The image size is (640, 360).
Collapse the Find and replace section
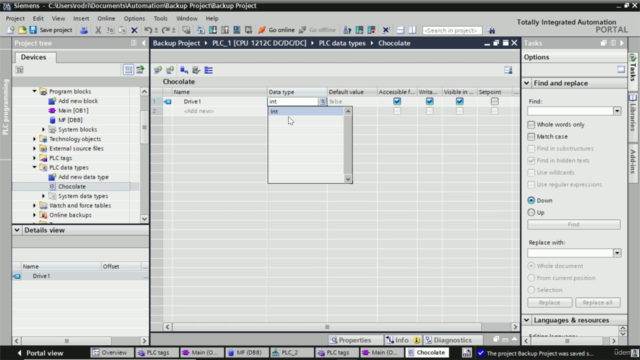[527, 83]
